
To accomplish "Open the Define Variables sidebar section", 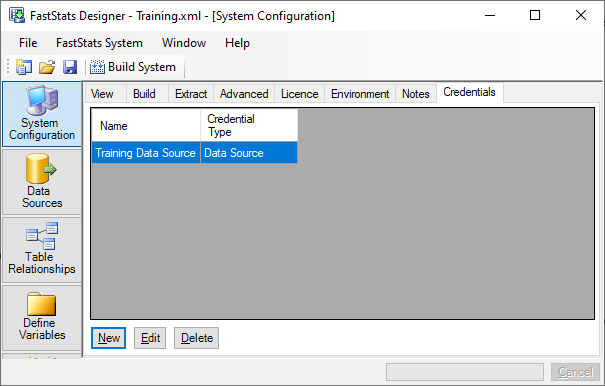I will click(x=42, y=318).
